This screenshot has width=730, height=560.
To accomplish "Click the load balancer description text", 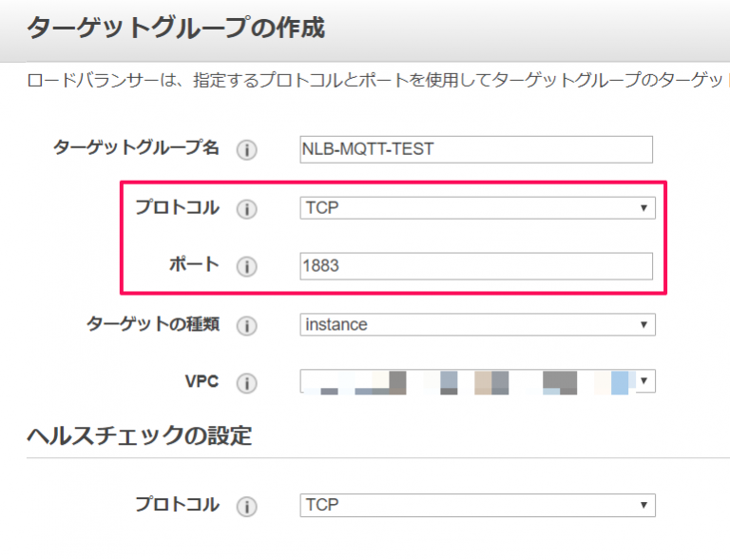I will pyautogui.click(x=375, y=80).
